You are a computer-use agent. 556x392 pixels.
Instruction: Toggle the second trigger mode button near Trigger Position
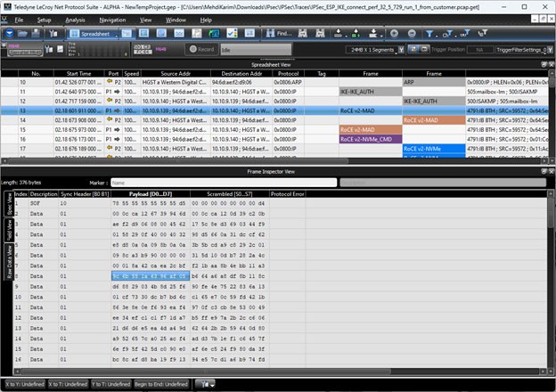[424, 49]
